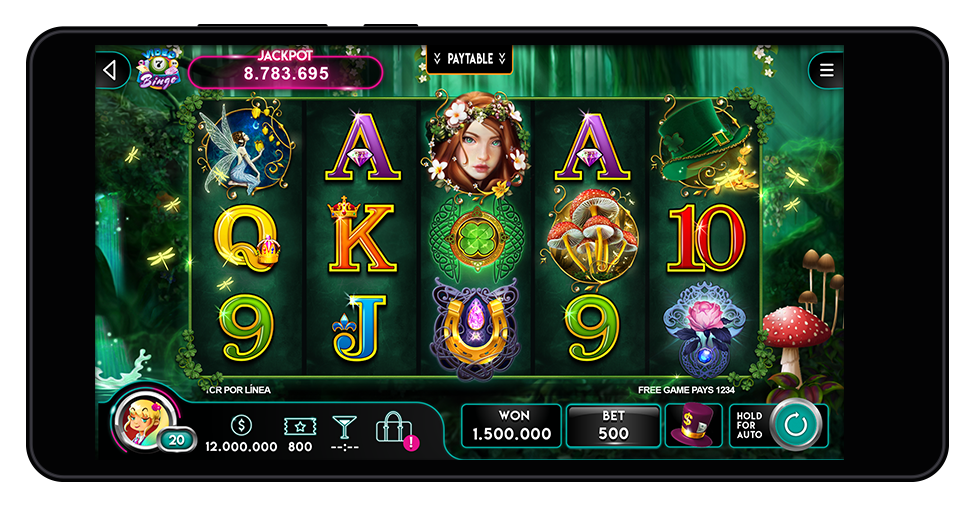This screenshot has height=505, width=975.
Task: Open the Bet 500 selector
Action: [x=613, y=425]
